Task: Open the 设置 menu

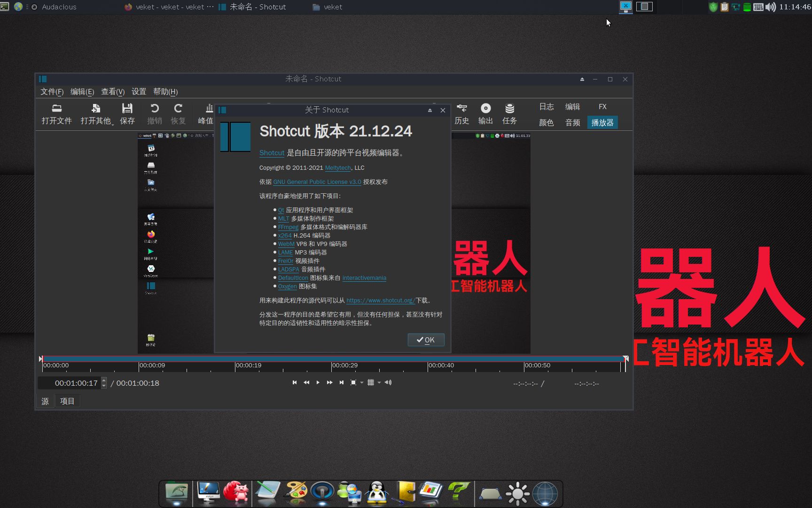Action: coord(139,92)
